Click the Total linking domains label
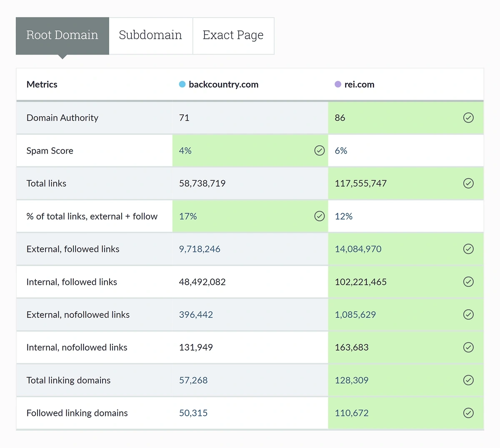The width and height of the screenshot is (500, 448). [69, 380]
